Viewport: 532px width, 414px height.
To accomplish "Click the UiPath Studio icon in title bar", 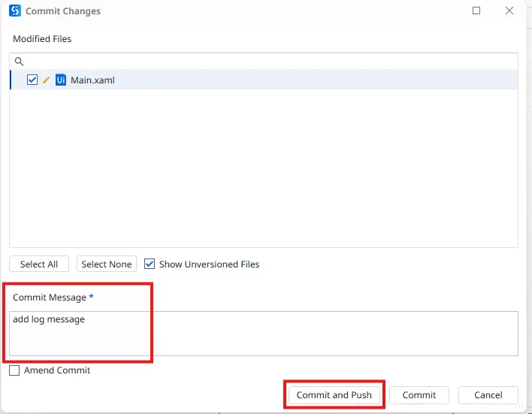I will tap(14, 11).
